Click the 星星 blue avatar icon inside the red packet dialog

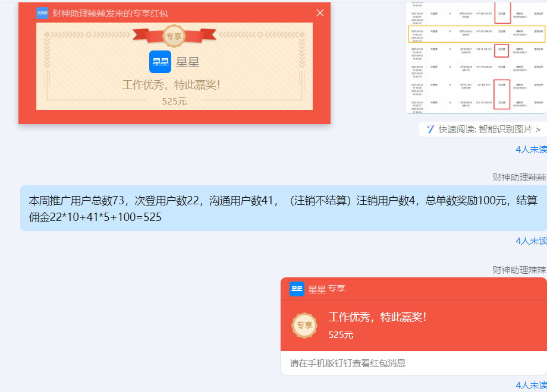tap(160, 62)
